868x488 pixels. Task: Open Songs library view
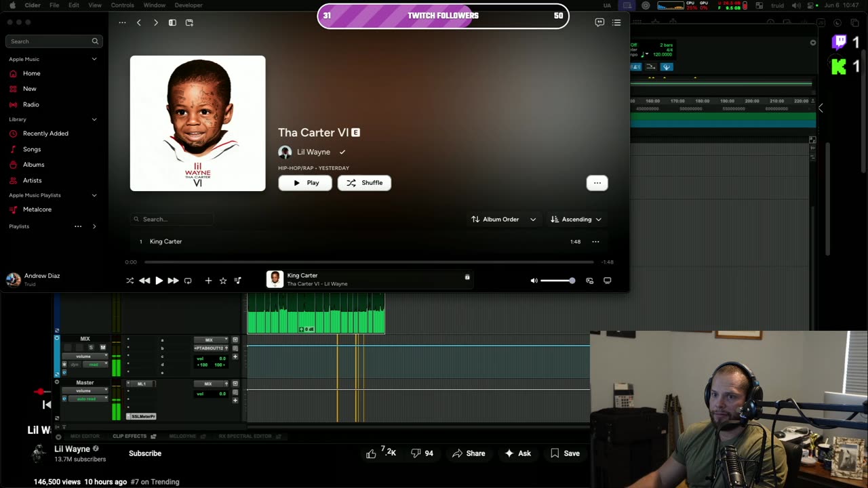(32, 149)
